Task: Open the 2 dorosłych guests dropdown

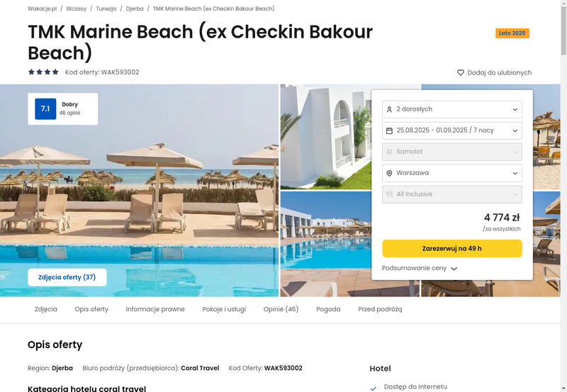Action: click(x=452, y=109)
